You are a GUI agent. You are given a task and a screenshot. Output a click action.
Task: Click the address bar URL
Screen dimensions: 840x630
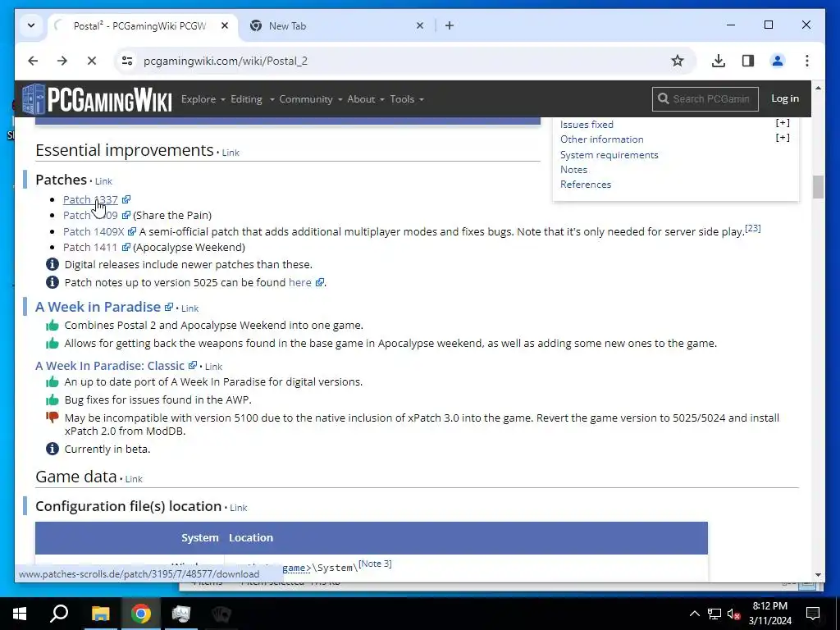[x=226, y=61]
